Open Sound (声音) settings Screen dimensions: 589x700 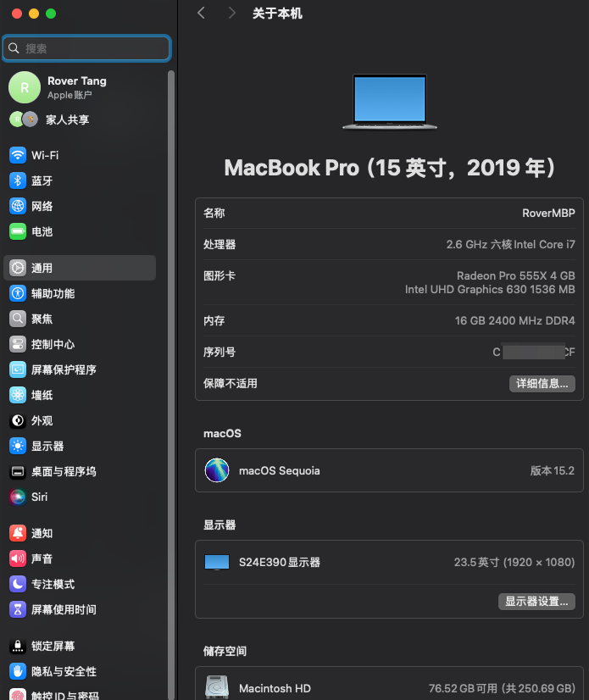pyautogui.click(x=80, y=558)
